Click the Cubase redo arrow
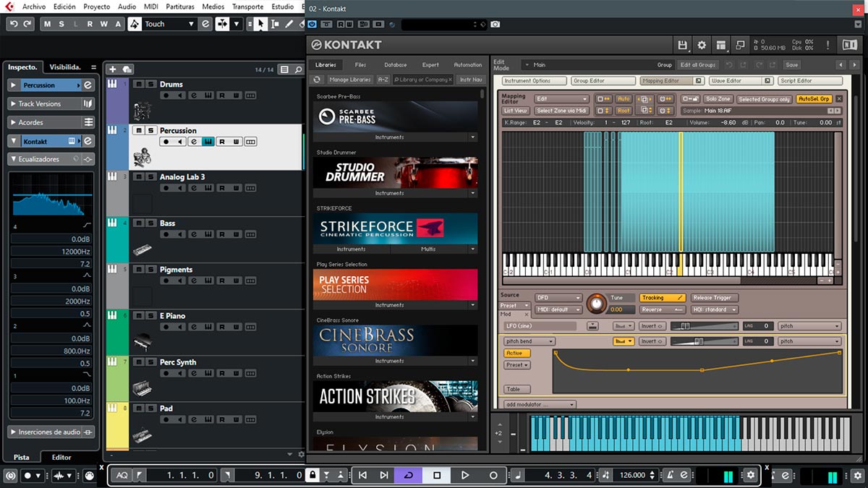Screen dimensions: 868x488 click(27, 24)
